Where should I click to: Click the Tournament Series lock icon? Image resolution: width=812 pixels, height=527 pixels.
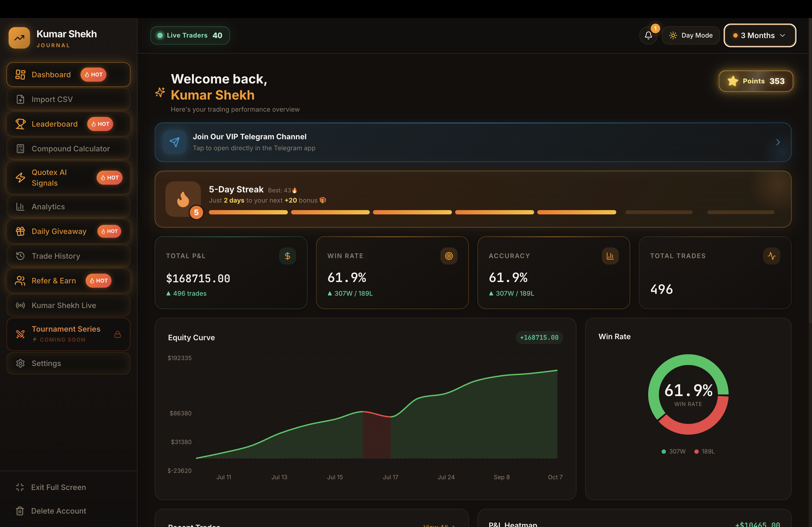118,334
